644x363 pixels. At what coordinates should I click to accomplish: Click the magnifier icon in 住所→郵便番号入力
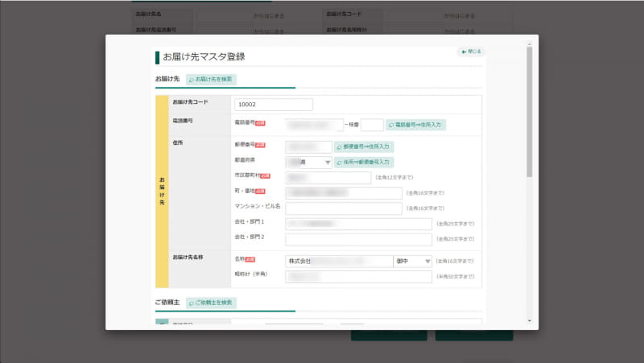point(339,163)
